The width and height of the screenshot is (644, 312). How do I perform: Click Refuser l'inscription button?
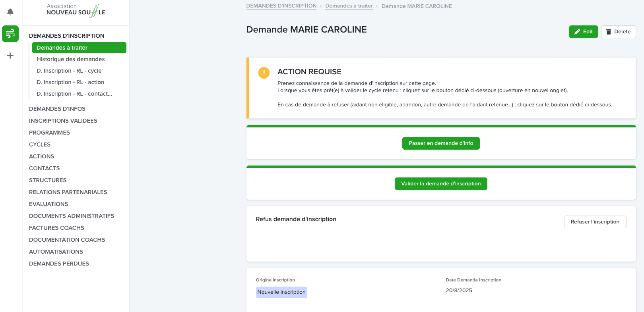point(595,222)
